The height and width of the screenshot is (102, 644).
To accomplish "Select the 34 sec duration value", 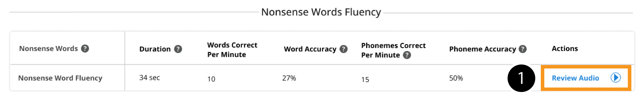I will point(149,78).
